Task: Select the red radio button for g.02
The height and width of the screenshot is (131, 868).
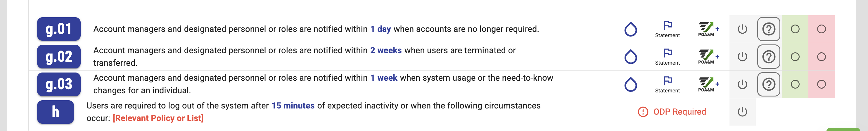Action: [821, 56]
